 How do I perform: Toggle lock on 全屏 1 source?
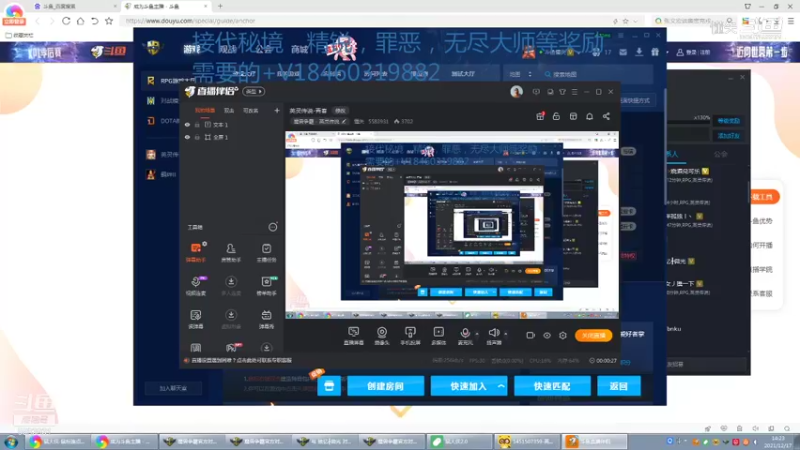197,137
